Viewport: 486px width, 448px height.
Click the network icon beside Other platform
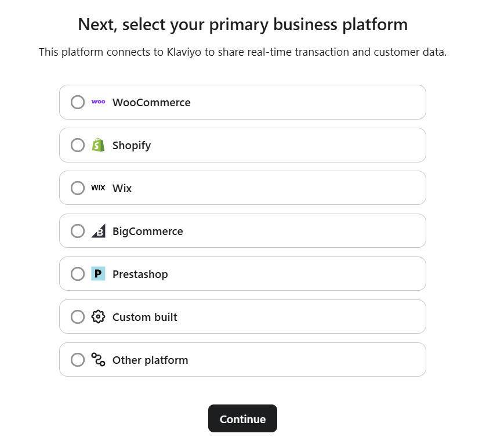(98, 359)
